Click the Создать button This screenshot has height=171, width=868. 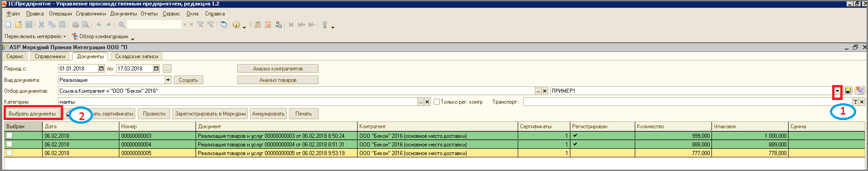click(188, 80)
